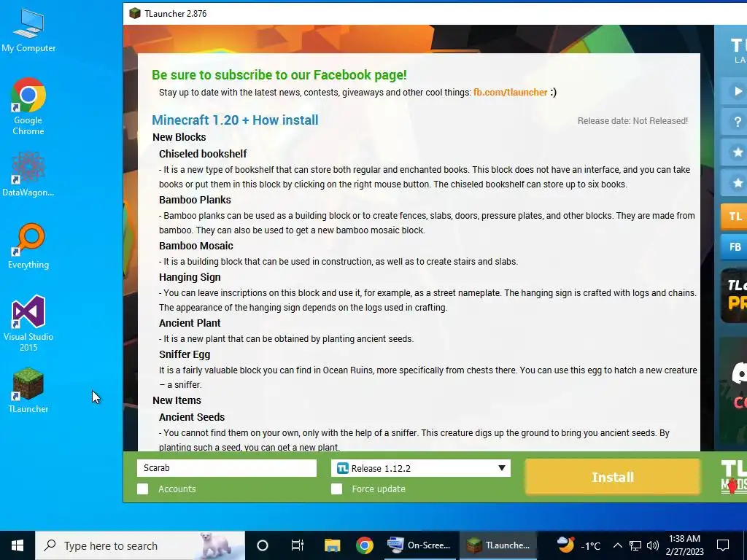Click the 'Ancient Seeds' heading
Image resolution: width=747 pixels, height=560 pixels.
point(192,417)
